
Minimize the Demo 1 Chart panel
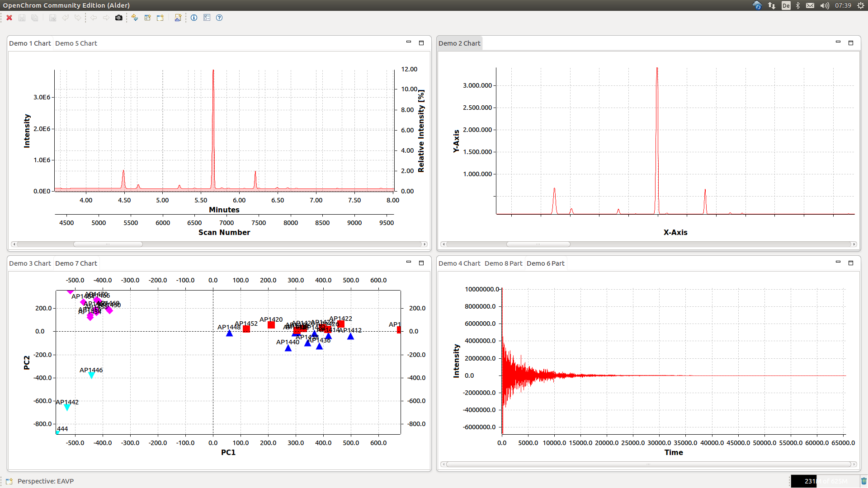point(409,42)
